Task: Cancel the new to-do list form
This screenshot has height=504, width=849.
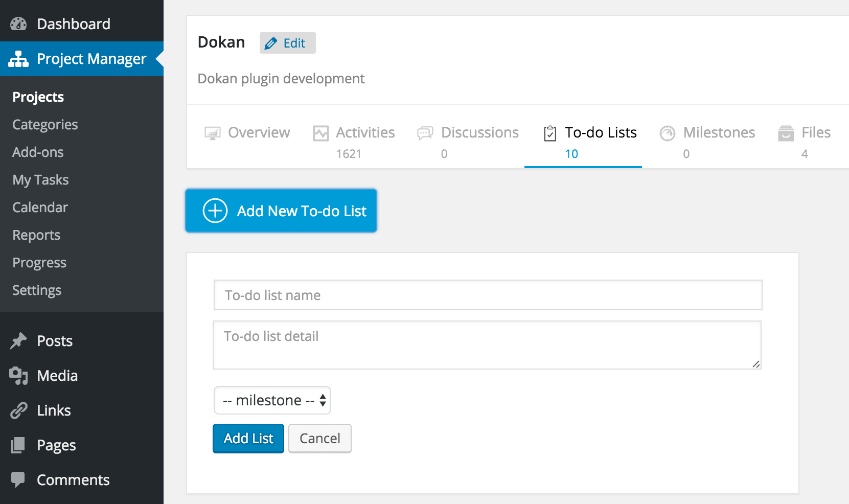Action: click(x=319, y=439)
